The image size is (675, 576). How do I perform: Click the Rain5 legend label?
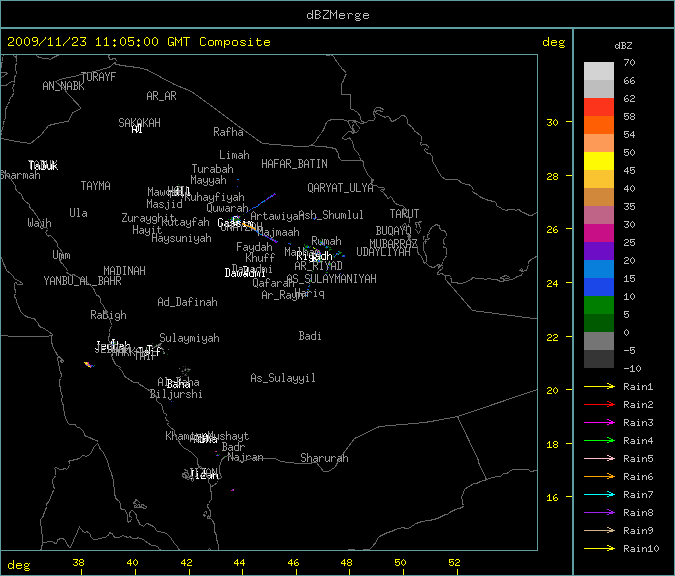(637, 459)
